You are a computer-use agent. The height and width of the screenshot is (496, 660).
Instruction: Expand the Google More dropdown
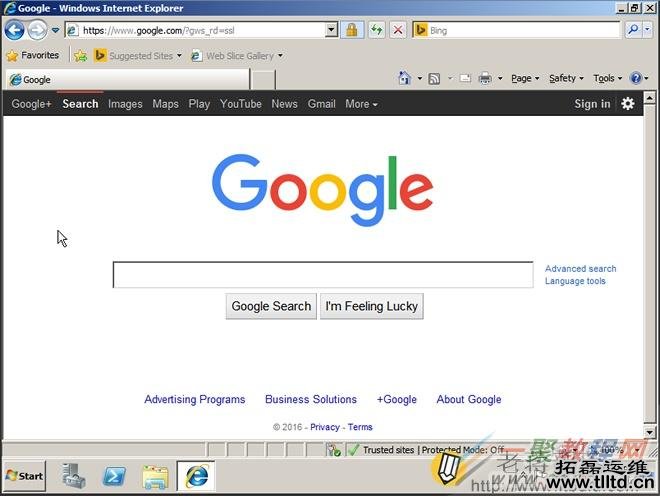pos(361,104)
